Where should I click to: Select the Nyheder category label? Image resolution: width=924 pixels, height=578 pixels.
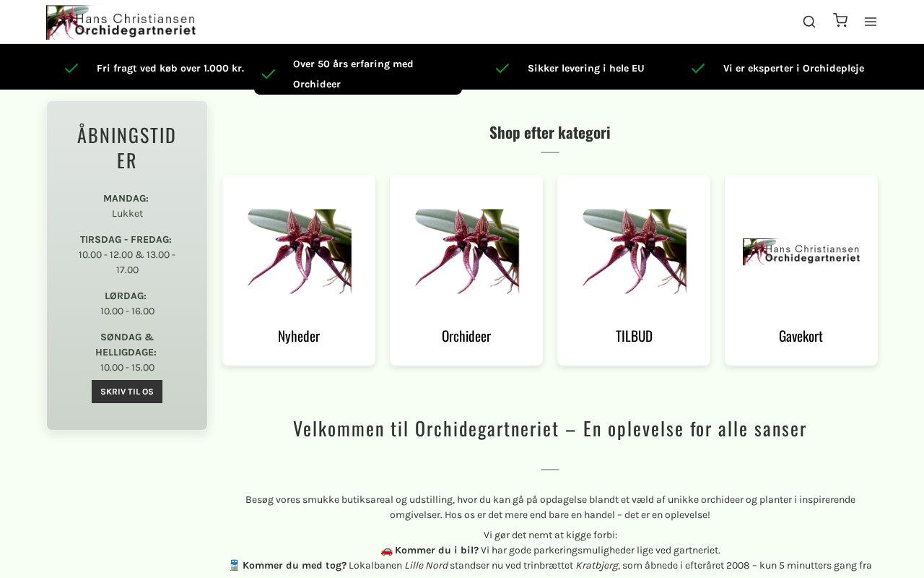[x=299, y=336]
